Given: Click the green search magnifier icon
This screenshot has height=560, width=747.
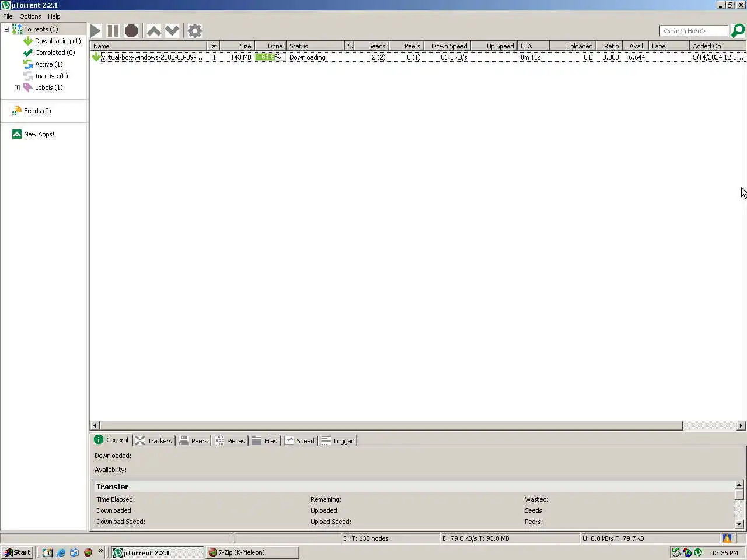Looking at the screenshot, I should pyautogui.click(x=738, y=31).
